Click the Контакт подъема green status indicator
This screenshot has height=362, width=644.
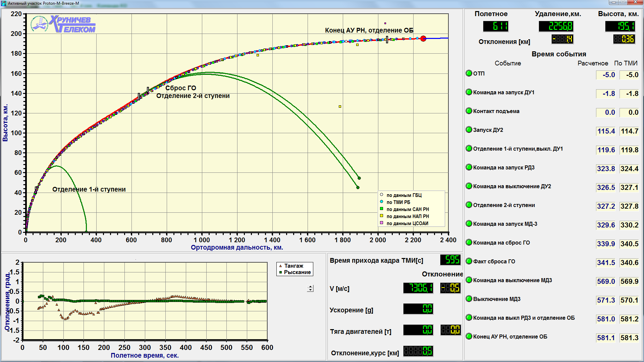(469, 111)
